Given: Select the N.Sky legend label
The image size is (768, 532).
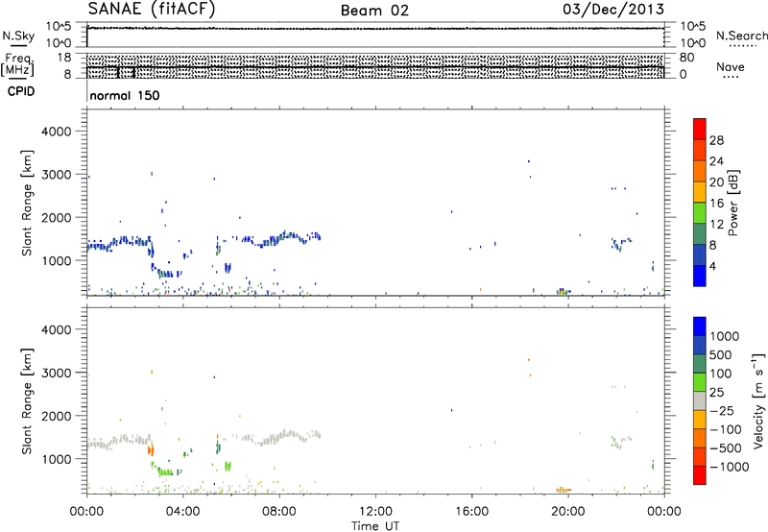Looking at the screenshot, I should pyautogui.click(x=18, y=36).
